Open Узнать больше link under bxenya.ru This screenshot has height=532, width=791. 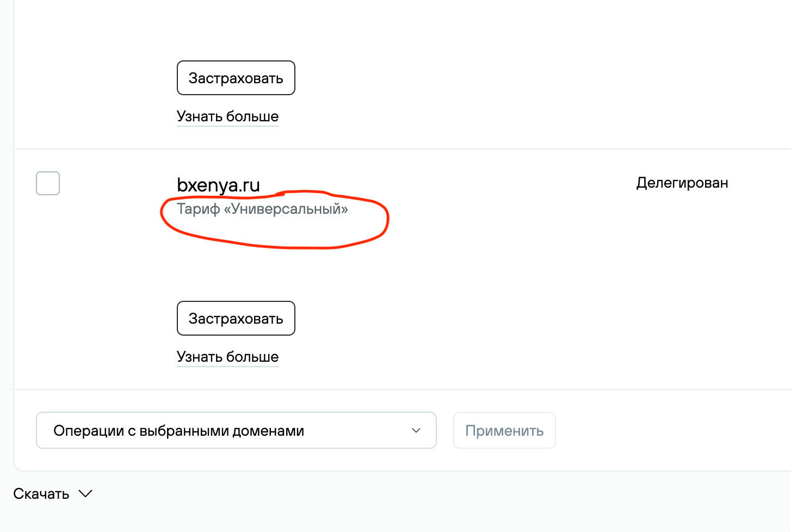tap(227, 357)
